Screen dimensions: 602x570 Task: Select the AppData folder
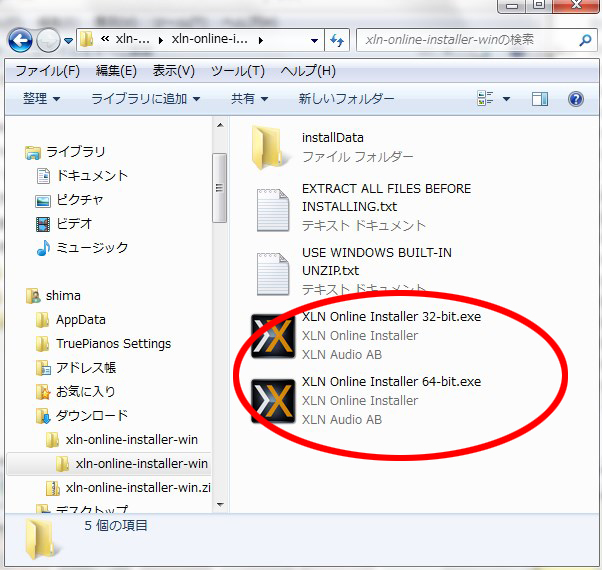[x=81, y=319]
